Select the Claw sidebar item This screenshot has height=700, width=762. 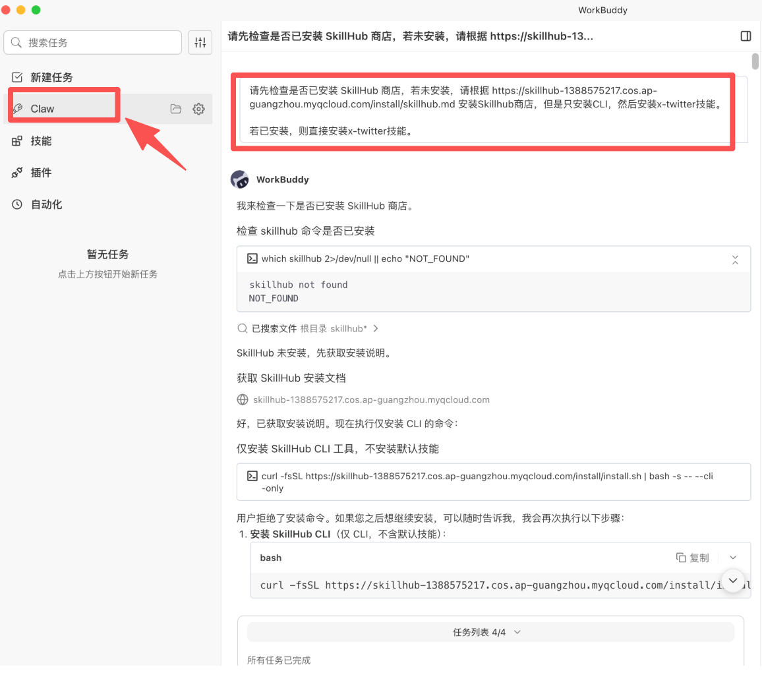[108, 109]
